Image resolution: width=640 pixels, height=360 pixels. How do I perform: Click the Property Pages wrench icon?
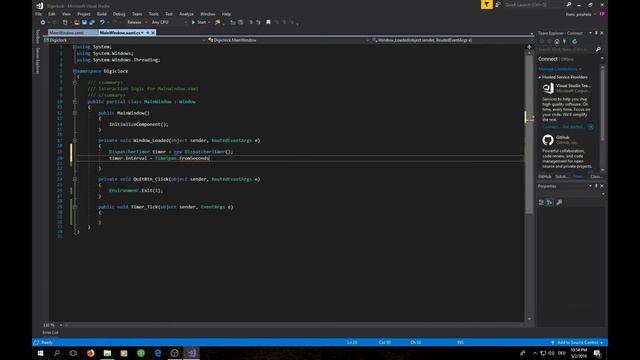tap(559, 202)
